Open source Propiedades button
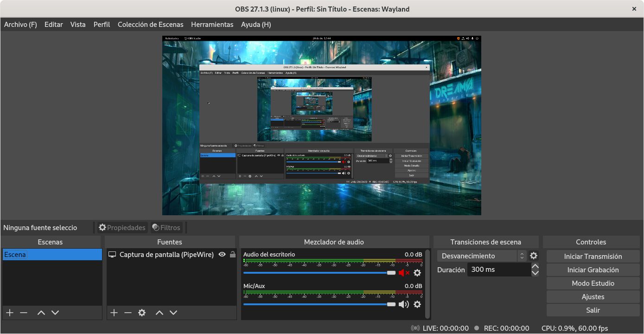 122,227
